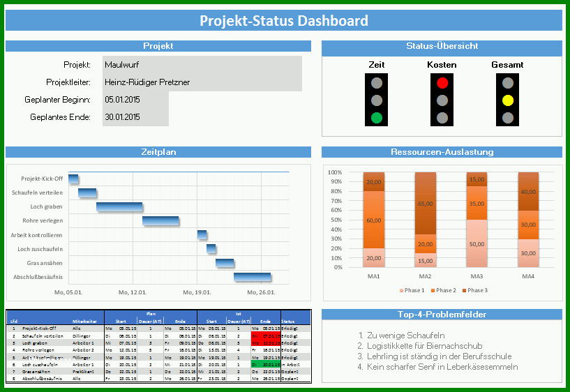Select the Phase 3 legend marker
This screenshot has width=570, height=392.
464,290
